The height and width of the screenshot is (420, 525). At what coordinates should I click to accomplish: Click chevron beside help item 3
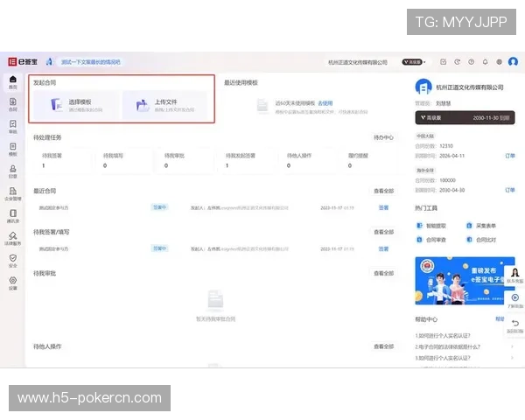[512, 358]
